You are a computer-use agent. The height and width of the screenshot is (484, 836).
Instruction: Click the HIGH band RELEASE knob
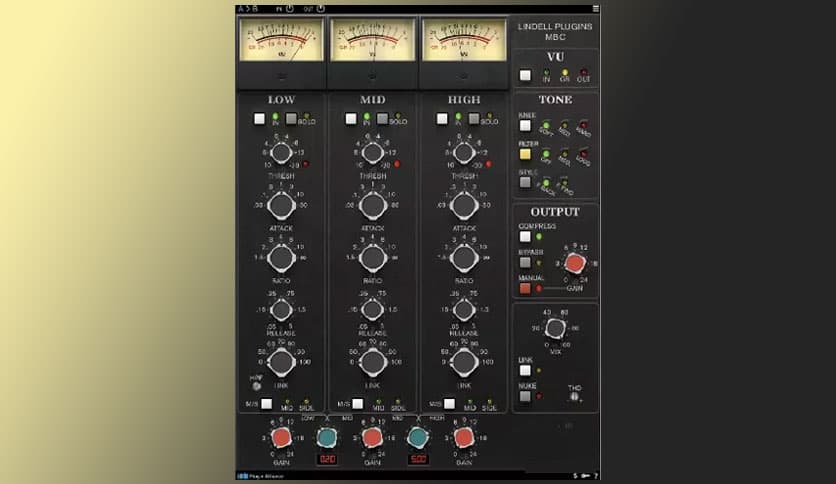tap(464, 310)
